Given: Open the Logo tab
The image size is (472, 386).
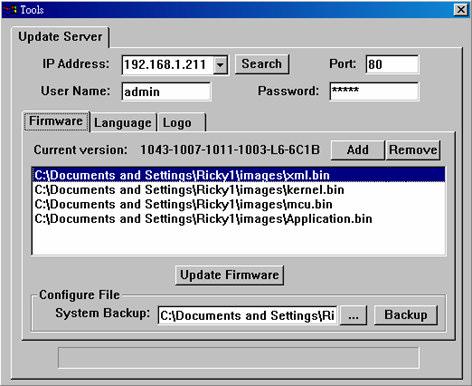Looking at the screenshot, I should pyautogui.click(x=181, y=123).
